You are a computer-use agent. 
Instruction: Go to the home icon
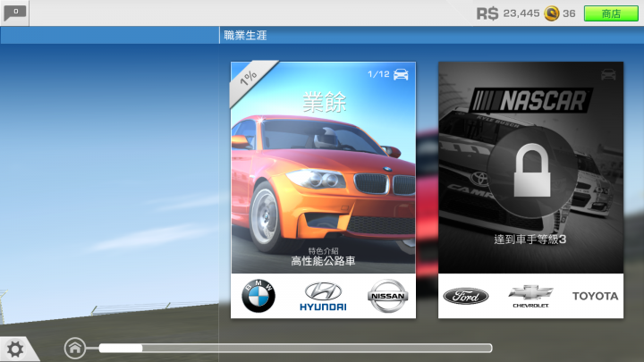coord(75,349)
